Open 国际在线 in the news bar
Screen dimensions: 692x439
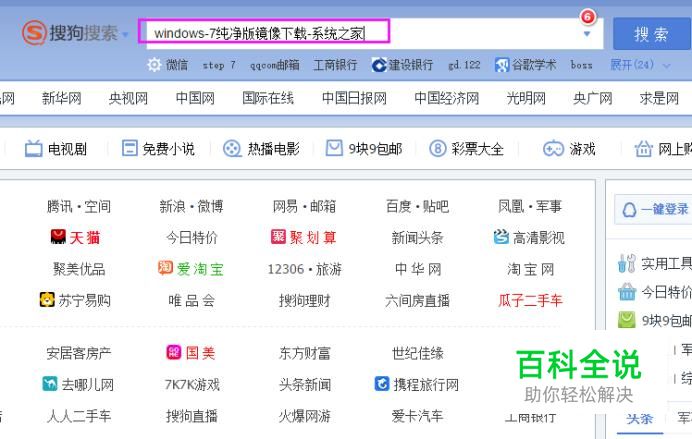click(x=268, y=98)
